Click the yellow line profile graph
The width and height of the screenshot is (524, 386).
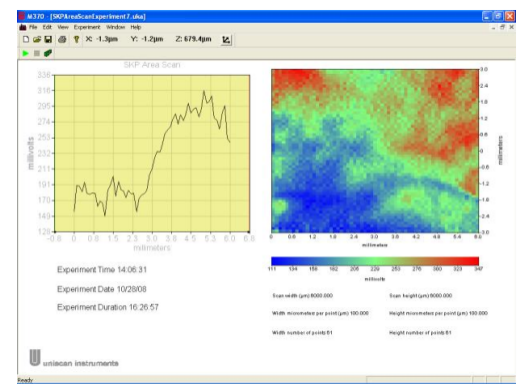point(152,153)
